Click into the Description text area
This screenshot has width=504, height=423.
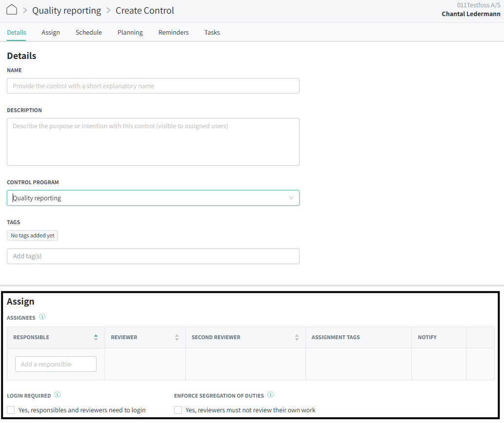pyautogui.click(x=153, y=141)
